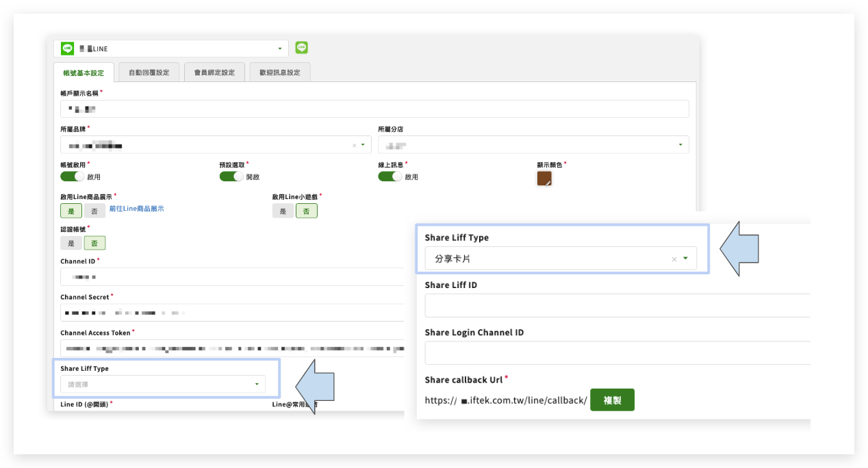
Task: Click the Share Liff ID input field
Action: click(x=616, y=306)
